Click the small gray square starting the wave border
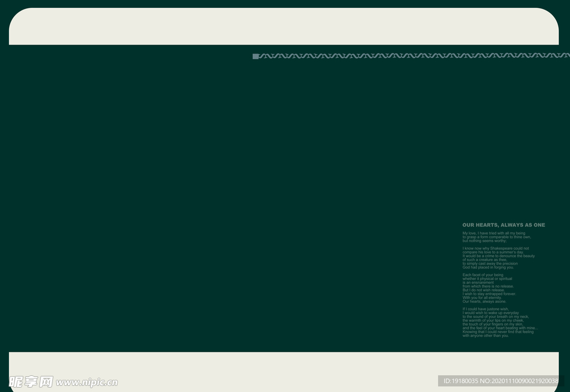The height and width of the screenshot is (392, 570). (255, 56)
